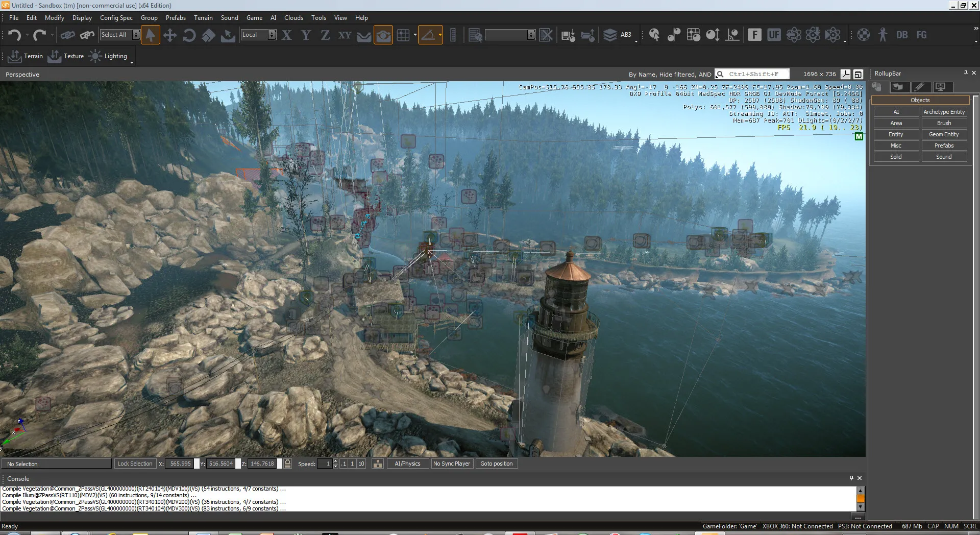Click the console scrollbar down arrow
Viewport: 980px width, 535px height.
pos(861,507)
